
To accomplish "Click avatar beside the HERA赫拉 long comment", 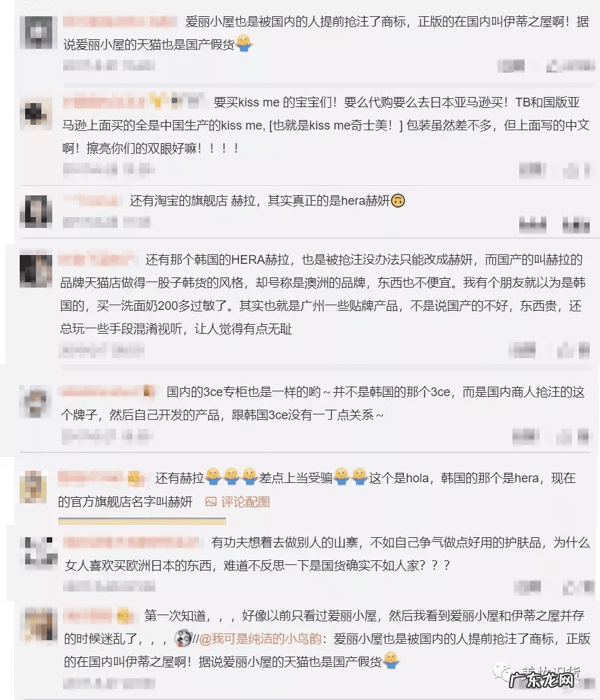I will pos(36,270).
